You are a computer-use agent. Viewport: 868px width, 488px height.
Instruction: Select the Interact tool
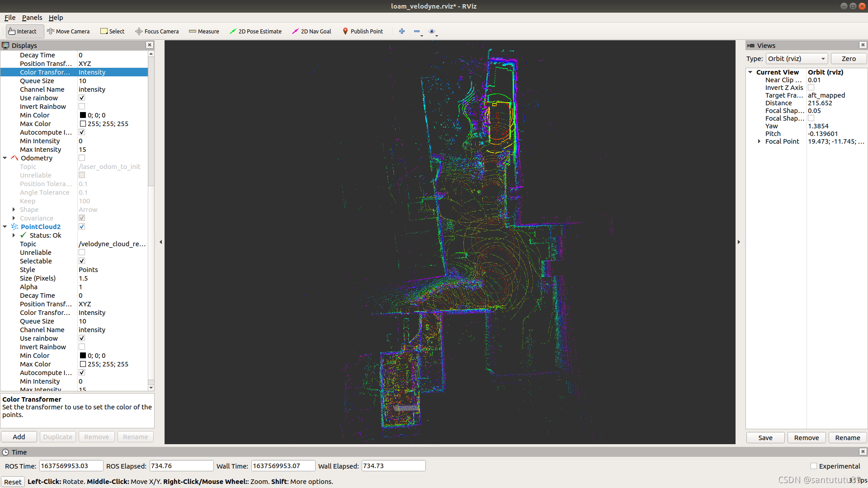coord(23,31)
